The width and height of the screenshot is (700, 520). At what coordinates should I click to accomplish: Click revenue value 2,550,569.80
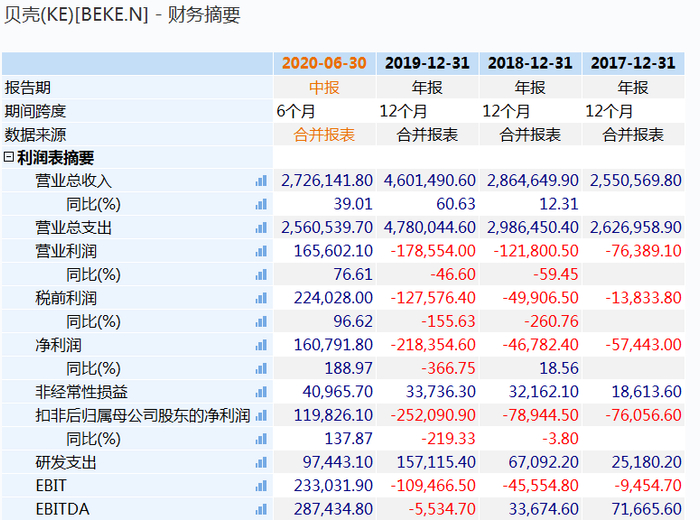pyautogui.click(x=636, y=181)
